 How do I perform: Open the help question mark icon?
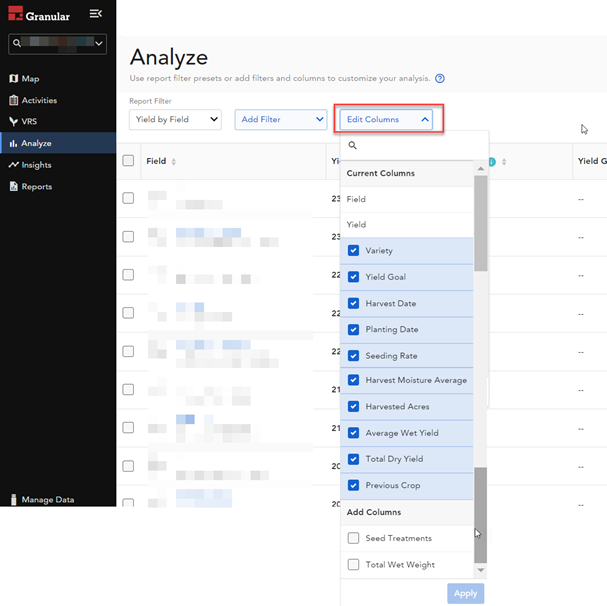(440, 78)
